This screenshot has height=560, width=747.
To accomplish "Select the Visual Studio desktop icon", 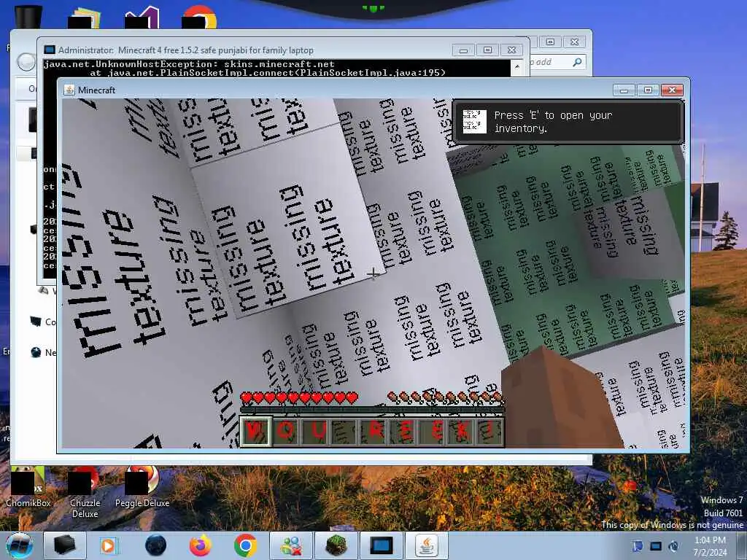I will click(142, 17).
